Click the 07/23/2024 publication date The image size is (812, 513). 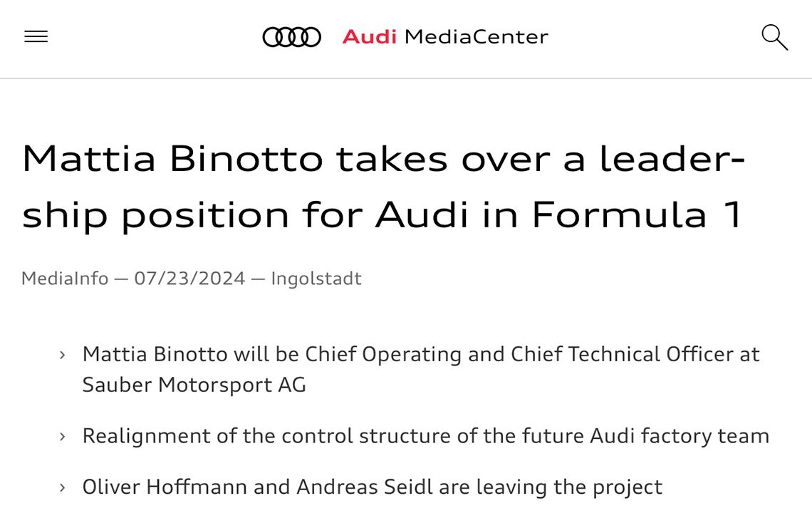click(189, 278)
